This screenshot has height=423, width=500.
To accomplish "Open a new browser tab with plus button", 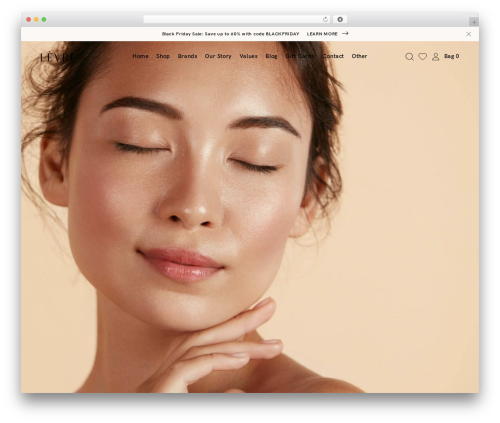I will 474,22.
